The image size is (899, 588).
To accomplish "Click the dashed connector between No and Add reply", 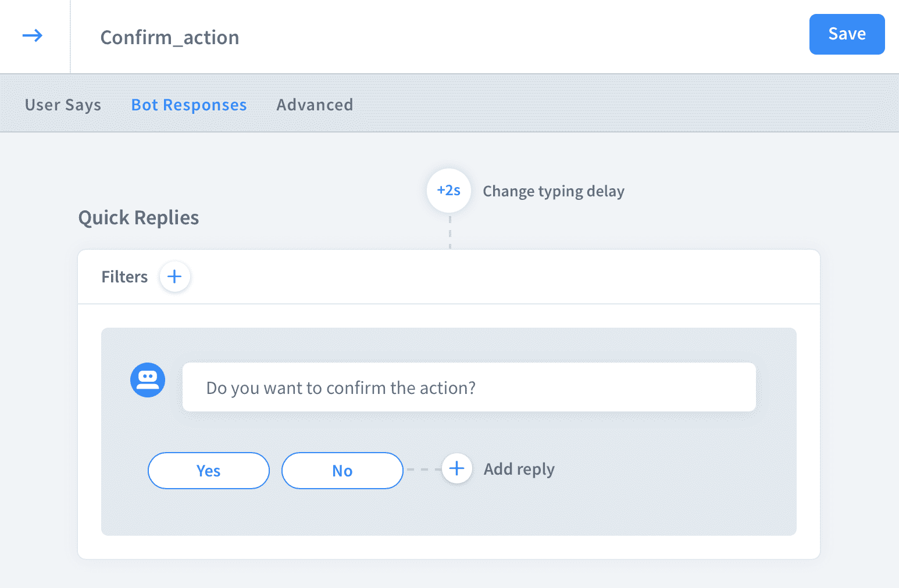I will click(422, 469).
